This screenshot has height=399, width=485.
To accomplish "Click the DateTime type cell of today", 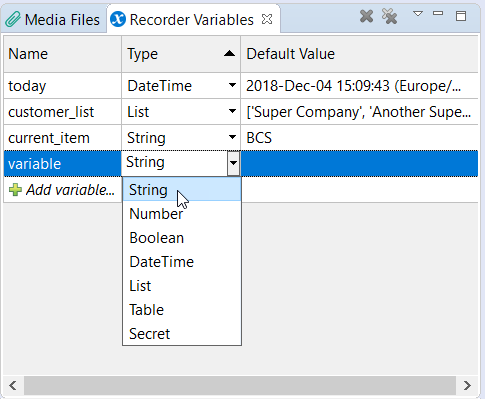I will point(181,86).
